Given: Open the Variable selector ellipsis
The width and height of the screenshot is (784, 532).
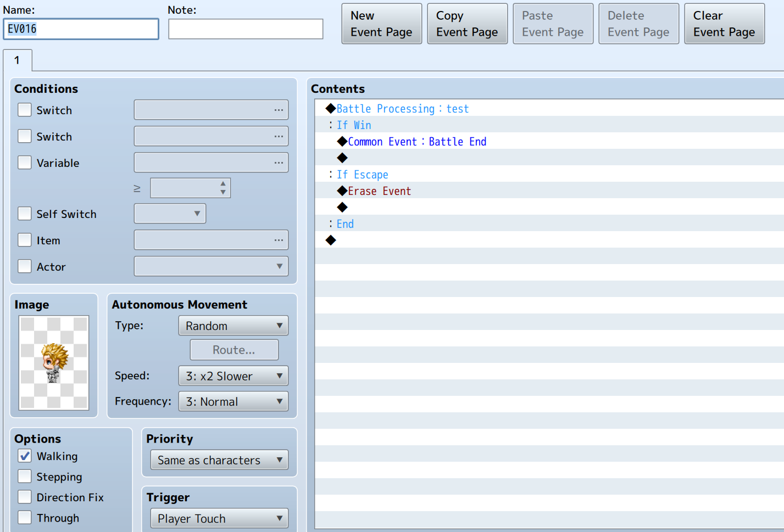Looking at the screenshot, I should (x=279, y=163).
